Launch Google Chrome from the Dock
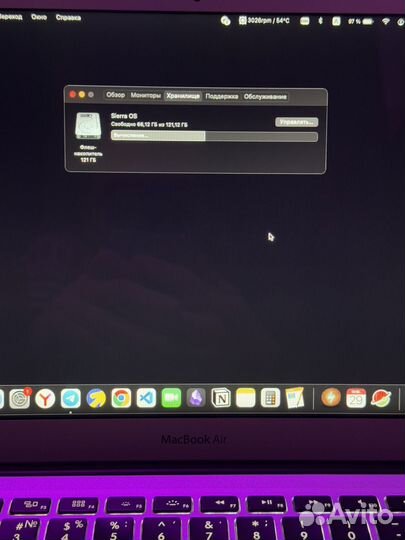 [x=121, y=398]
